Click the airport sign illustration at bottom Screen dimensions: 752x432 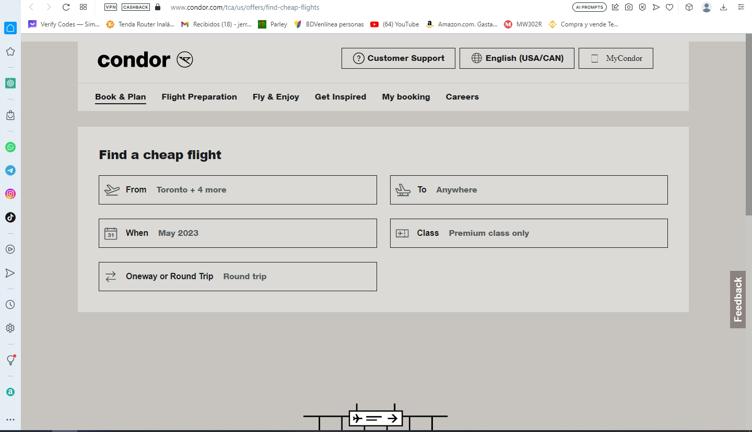click(376, 417)
